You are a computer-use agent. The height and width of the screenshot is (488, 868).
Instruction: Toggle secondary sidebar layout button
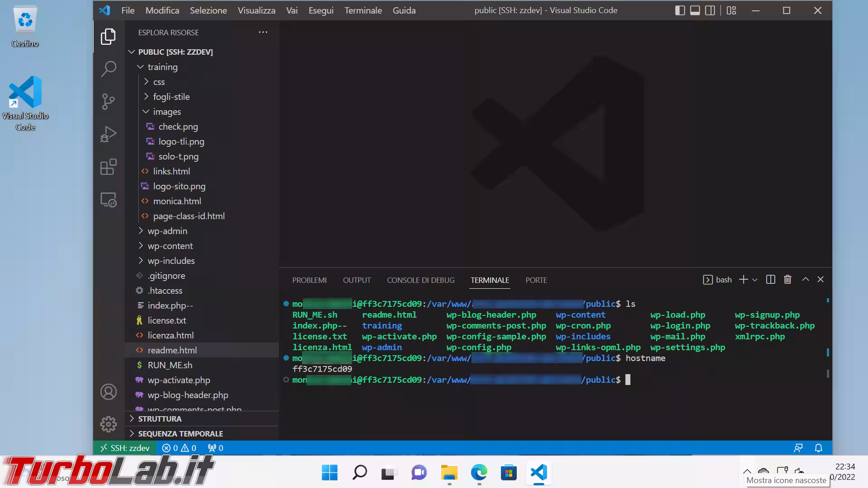[710, 10]
